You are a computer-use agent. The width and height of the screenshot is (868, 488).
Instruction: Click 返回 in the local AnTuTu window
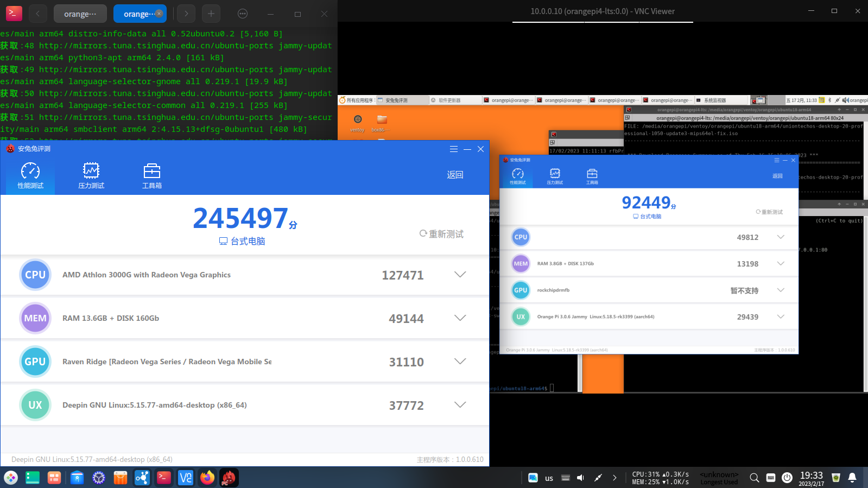pyautogui.click(x=455, y=175)
